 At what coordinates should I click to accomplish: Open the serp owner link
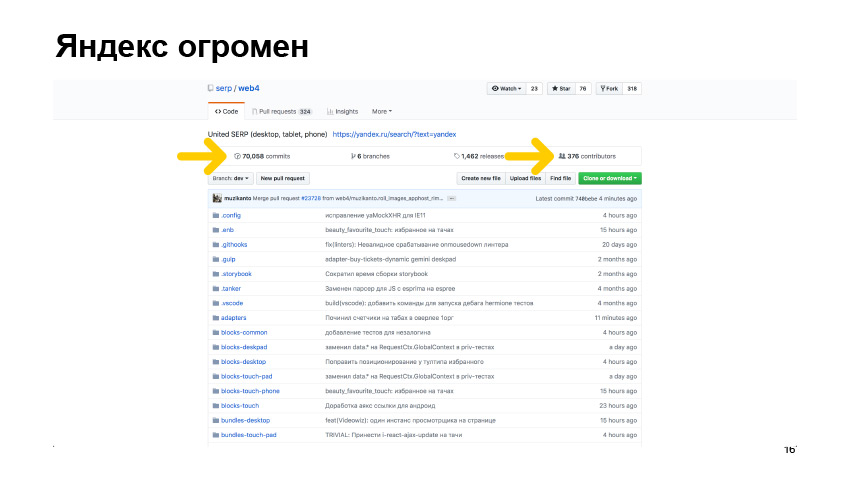[x=223, y=88]
